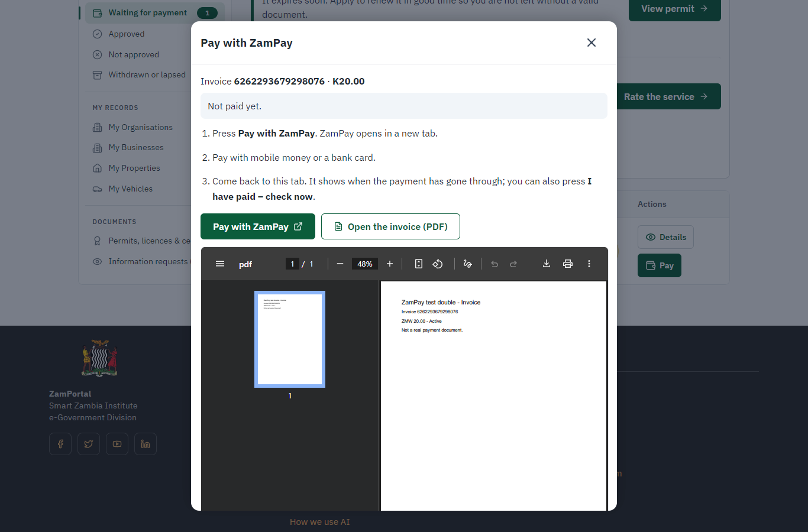This screenshot has height=532, width=808.
Task: Click the View permit button
Action: (674, 8)
